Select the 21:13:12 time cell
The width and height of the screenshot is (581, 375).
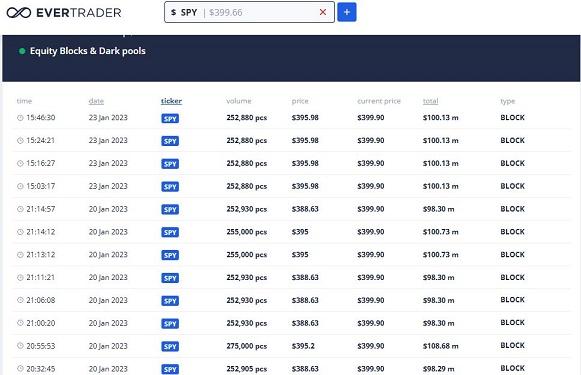tap(41, 255)
